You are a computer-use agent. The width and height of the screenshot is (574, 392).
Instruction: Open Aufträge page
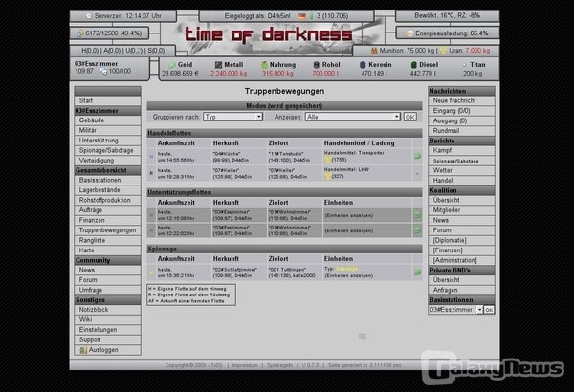click(x=107, y=210)
